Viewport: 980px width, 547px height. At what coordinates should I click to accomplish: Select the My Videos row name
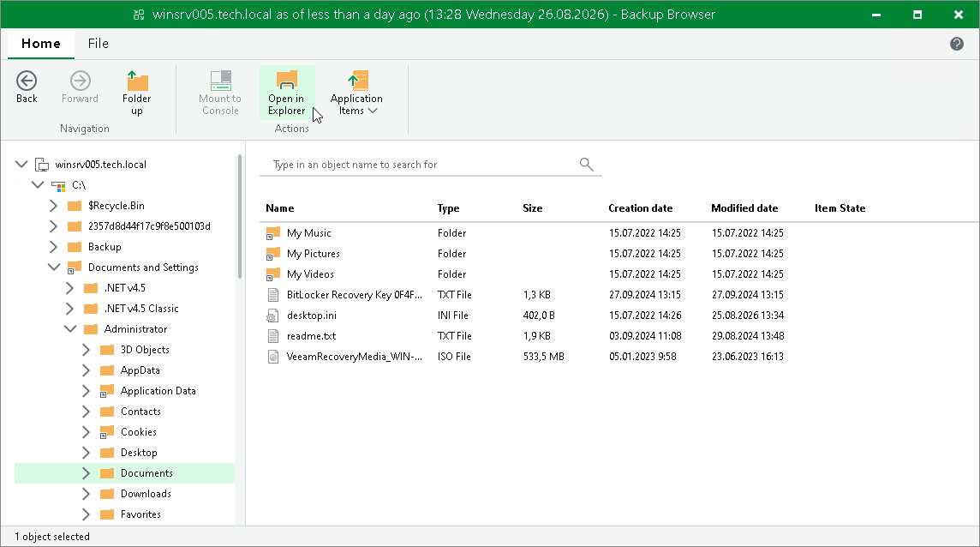pos(310,274)
